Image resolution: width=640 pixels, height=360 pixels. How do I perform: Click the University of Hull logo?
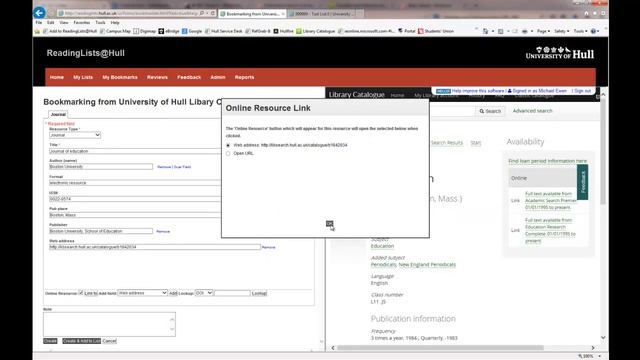click(560, 53)
